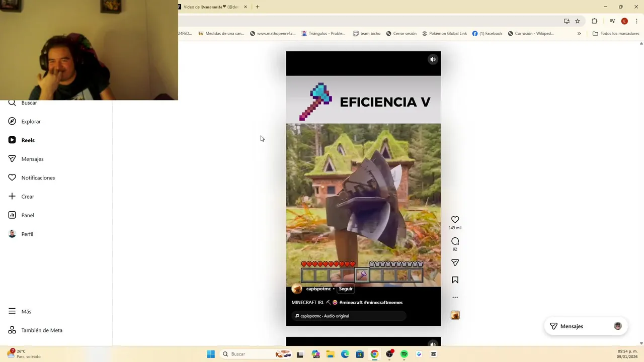The image size is (644, 362).
Task: Open Triángulos - Proble... bookmark
Action: pos(324,34)
